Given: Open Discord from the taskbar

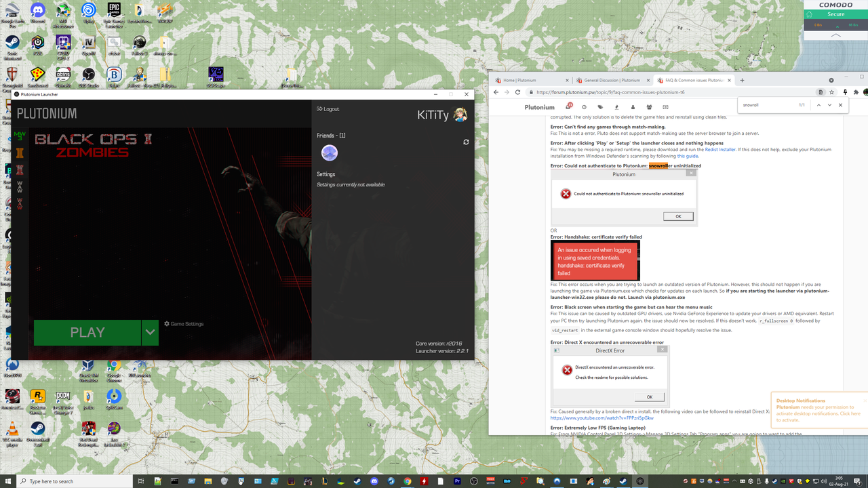Looking at the screenshot, I should 374,481.
